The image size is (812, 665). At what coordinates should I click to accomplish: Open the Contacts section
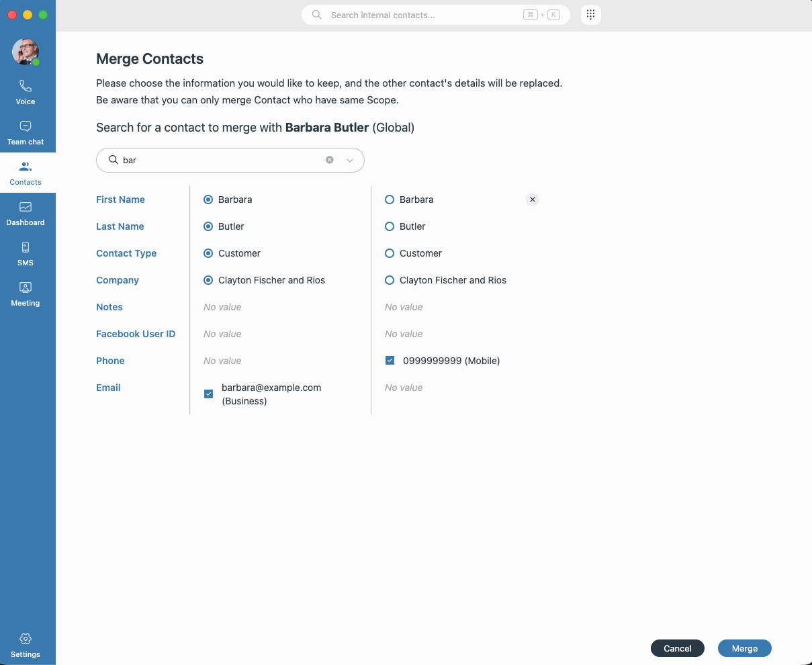pos(25,173)
